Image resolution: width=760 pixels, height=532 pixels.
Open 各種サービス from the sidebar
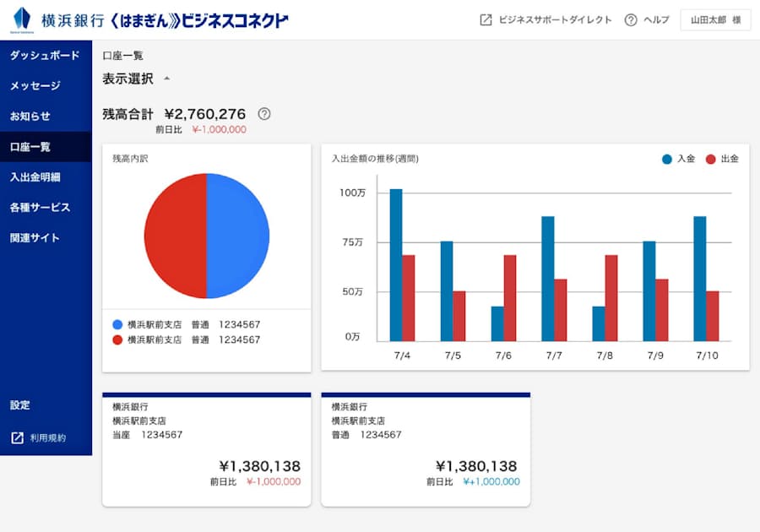pyautogui.click(x=41, y=208)
